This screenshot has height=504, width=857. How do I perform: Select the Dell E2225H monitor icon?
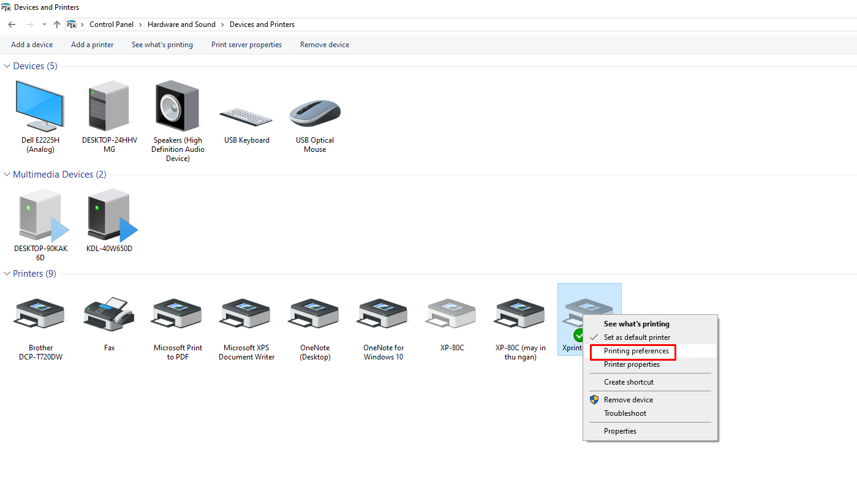pyautogui.click(x=40, y=107)
